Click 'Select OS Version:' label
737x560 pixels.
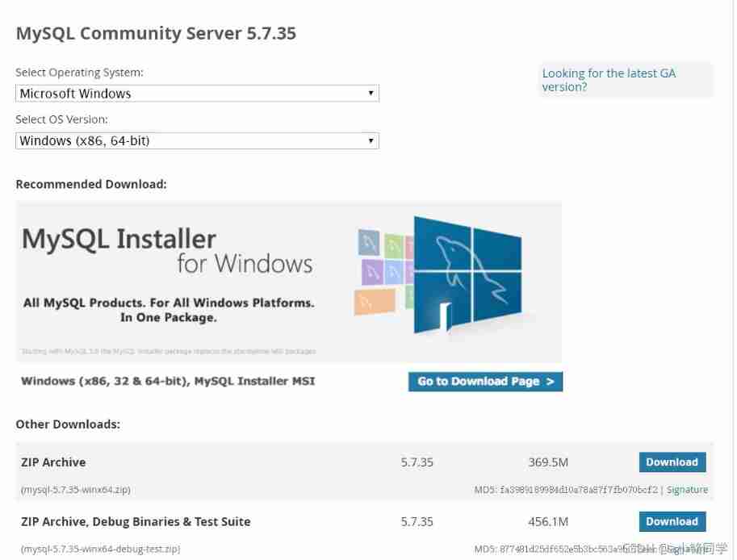tap(61, 119)
